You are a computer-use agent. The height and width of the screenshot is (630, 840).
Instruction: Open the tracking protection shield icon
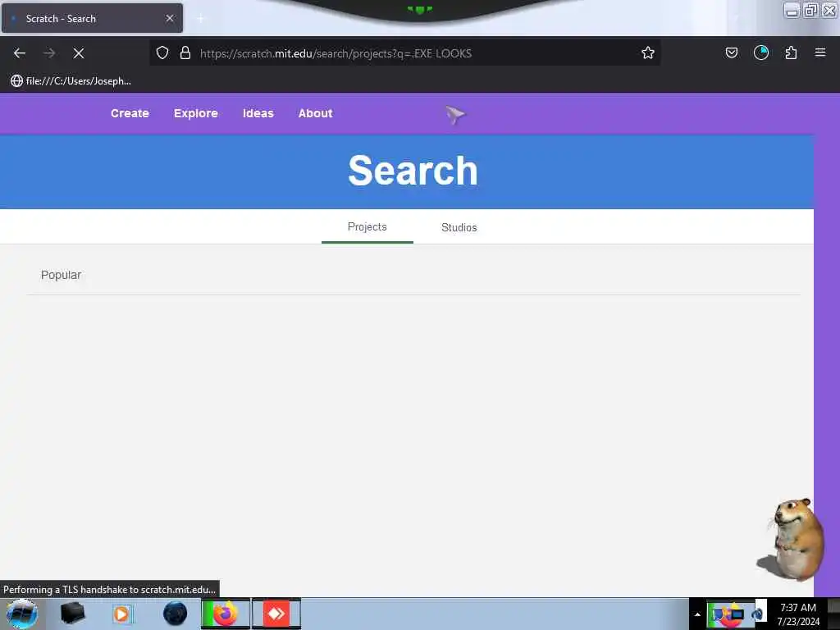click(162, 52)
